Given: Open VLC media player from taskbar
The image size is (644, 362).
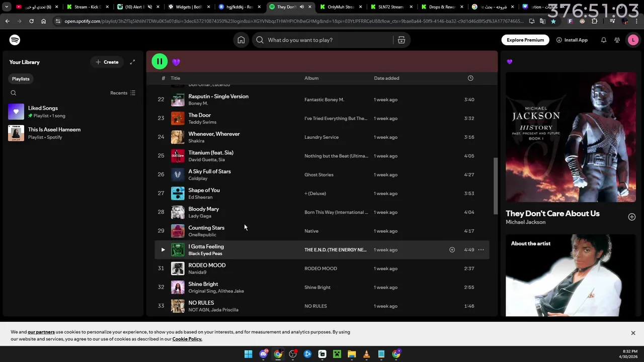Looking at the screenshot, I should point(366,354).
